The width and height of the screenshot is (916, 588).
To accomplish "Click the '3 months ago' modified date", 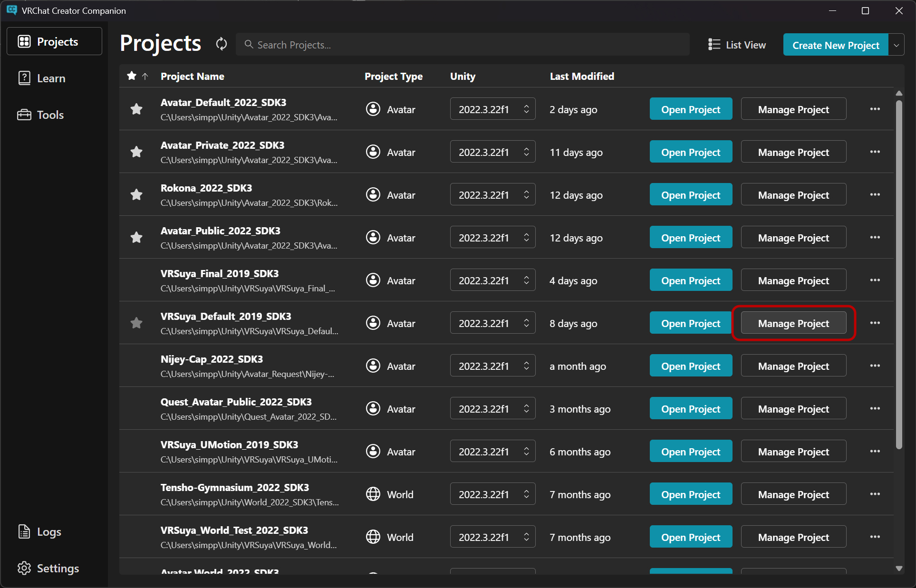I will (580, 409).
